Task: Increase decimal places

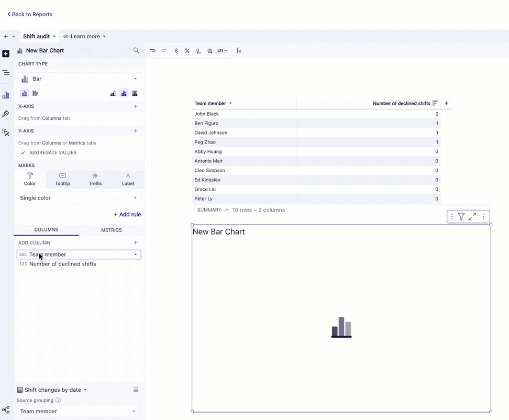Action: tap(209, 51)
